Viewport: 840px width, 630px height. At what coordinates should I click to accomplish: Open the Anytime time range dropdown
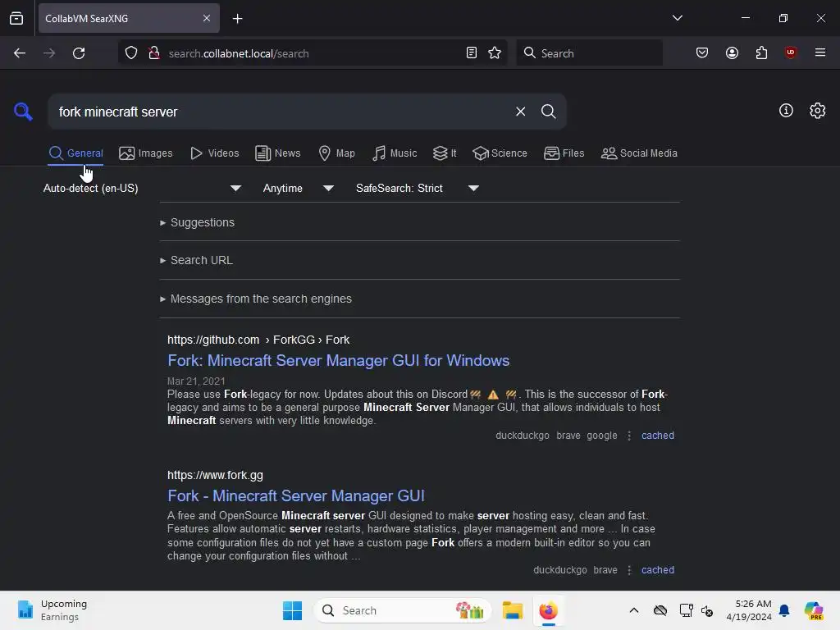[x=299, y=188]
